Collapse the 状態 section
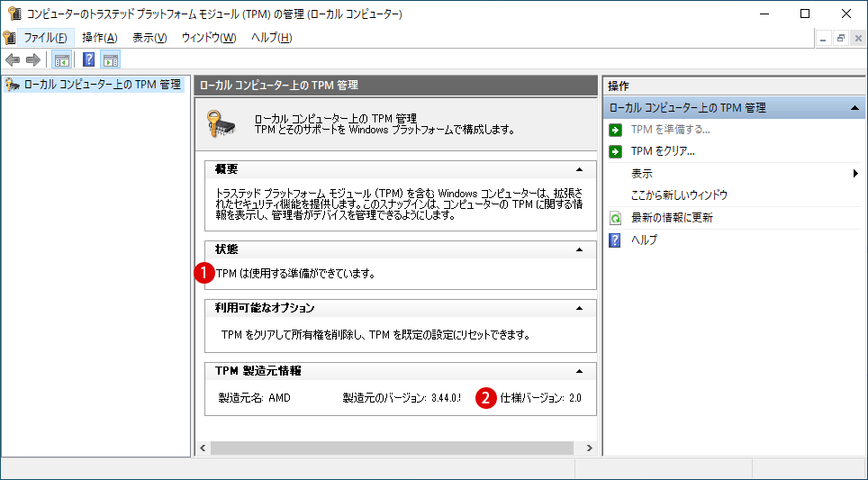 click(x=579, y=249)
